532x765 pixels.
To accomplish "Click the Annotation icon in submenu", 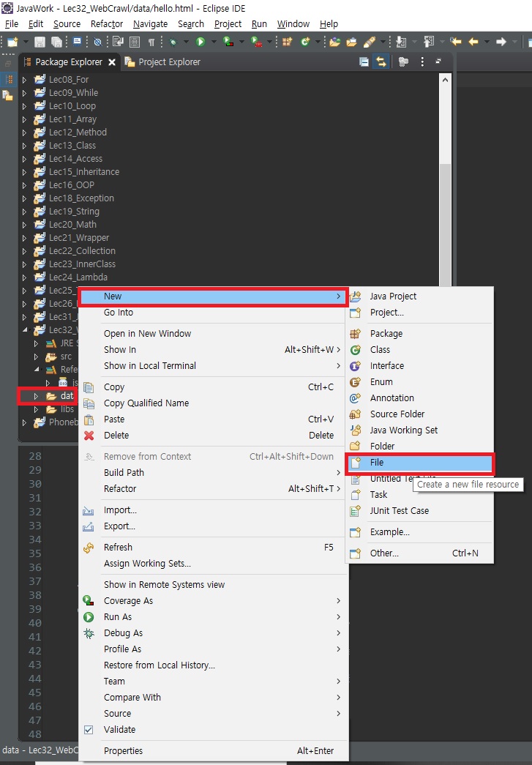I will (x=356, y=398).
